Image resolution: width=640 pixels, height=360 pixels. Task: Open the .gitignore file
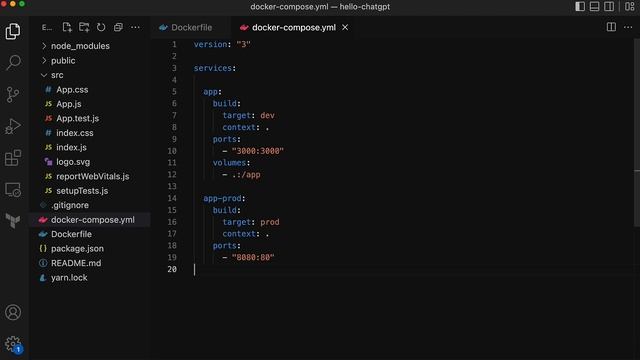click(x=70, y=205)
